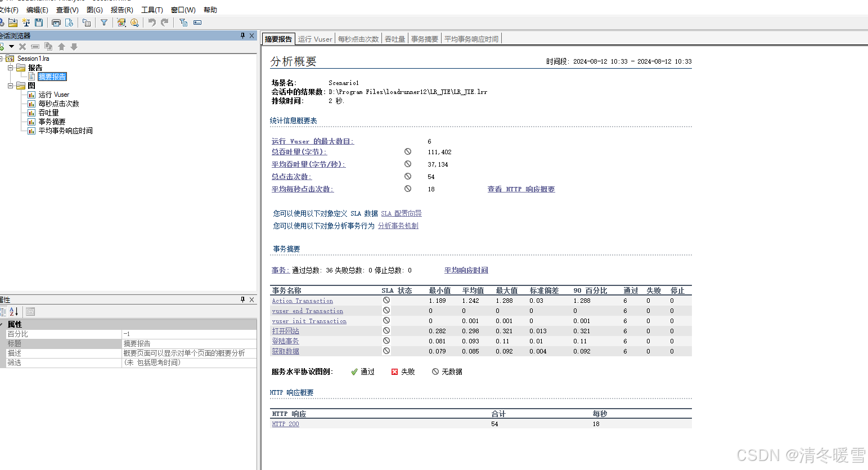Close the properties panel

[x=252, y=299]
